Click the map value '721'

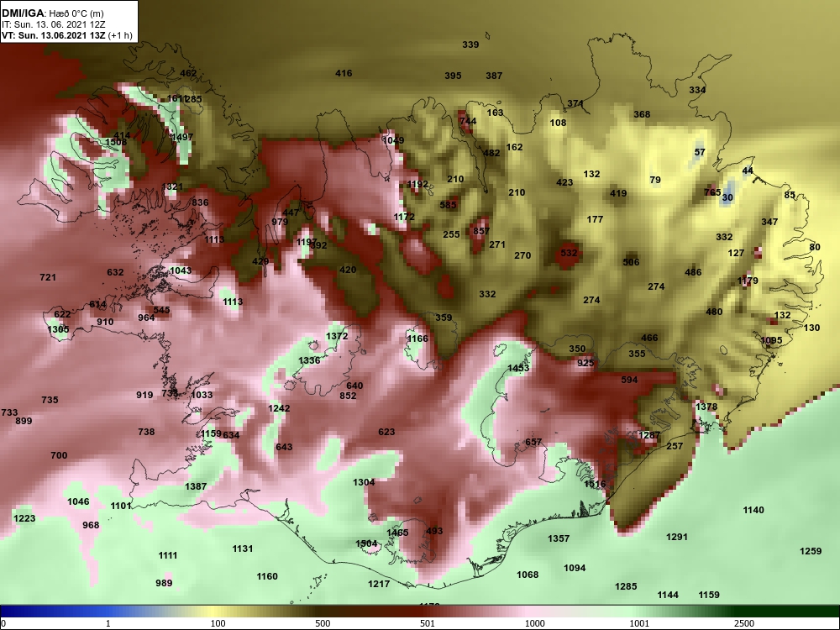click(48, 277)
